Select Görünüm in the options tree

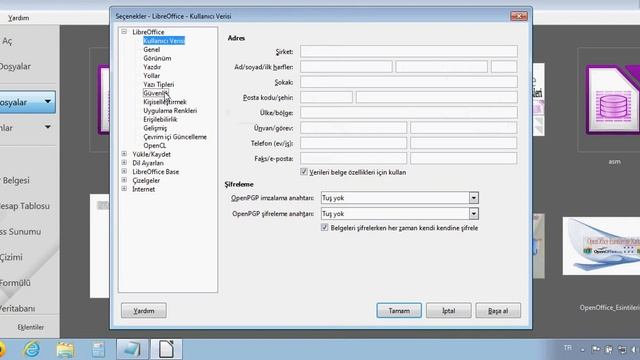point(157,58)
